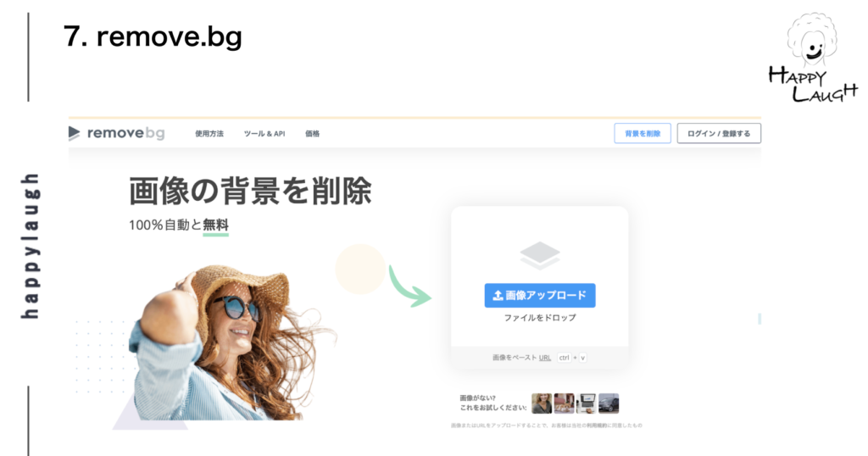Click the remove.bg logo icon
868x456 pixels.
tap(75, 133)
